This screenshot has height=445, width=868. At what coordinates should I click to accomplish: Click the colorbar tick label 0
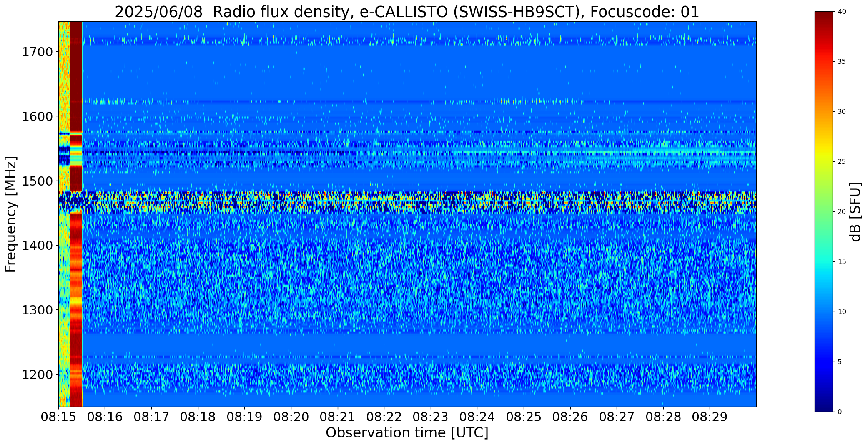point(840,412)
